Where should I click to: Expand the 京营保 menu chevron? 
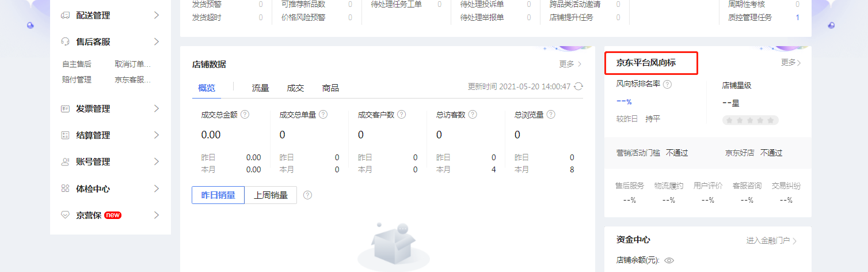pos(157,215)
